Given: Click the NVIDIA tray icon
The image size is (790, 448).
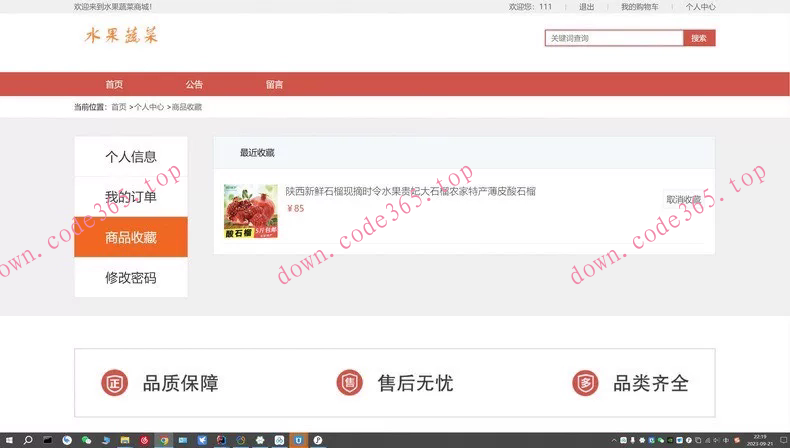Looking at the screenshot, I should pyautogui.click(x=670, y=440).
